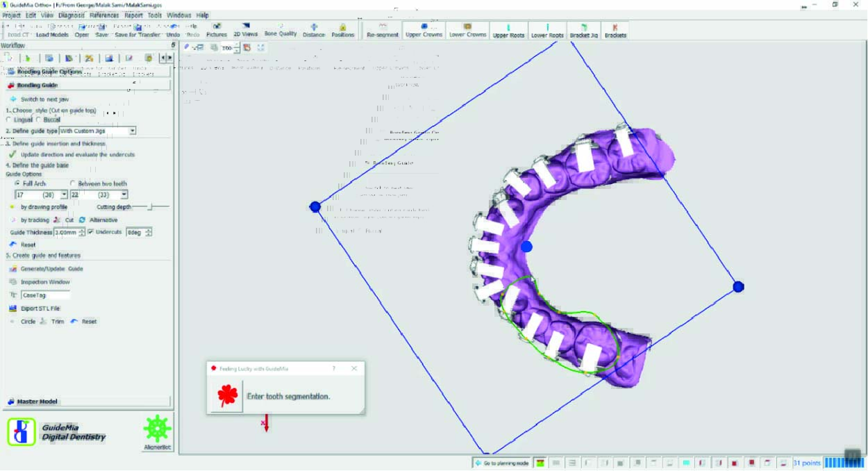Viewport: 868px width, 471px height.
Task: Click the Re-segment toolbar icon
Action: coord(383,30)
